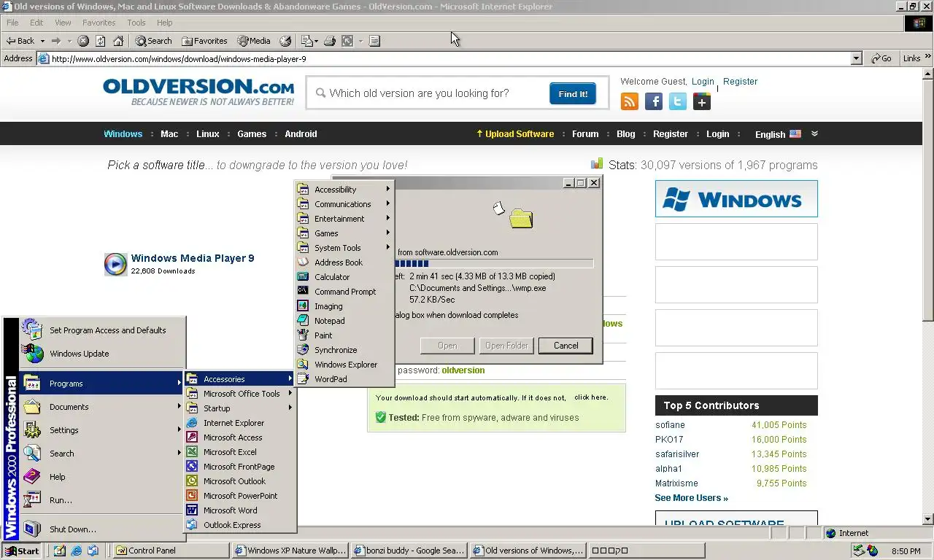Open the Windows category banner
Viewport: 934px width, 560px height.
(736, 199)
